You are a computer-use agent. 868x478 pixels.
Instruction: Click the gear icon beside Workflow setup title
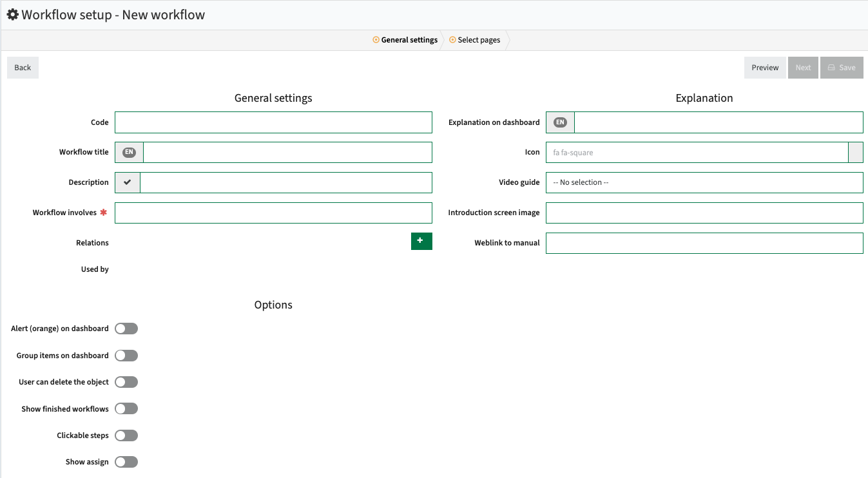(x=12, y=14)
